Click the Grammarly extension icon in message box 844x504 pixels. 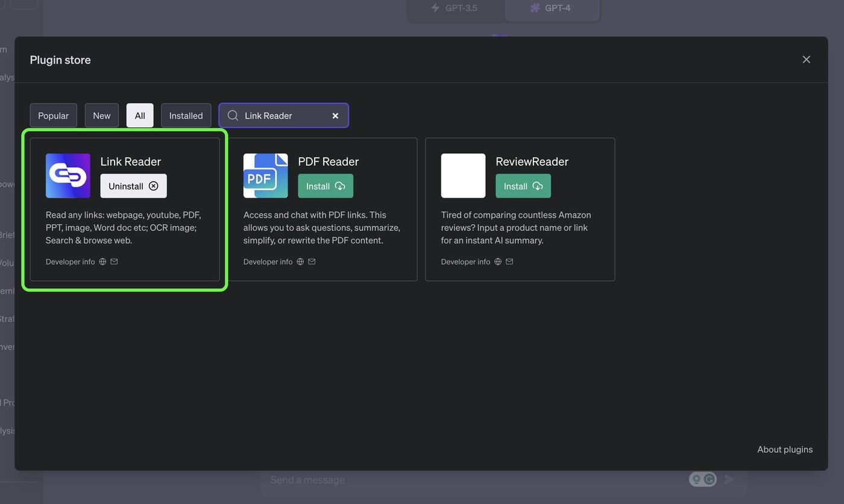pos(710,479)
